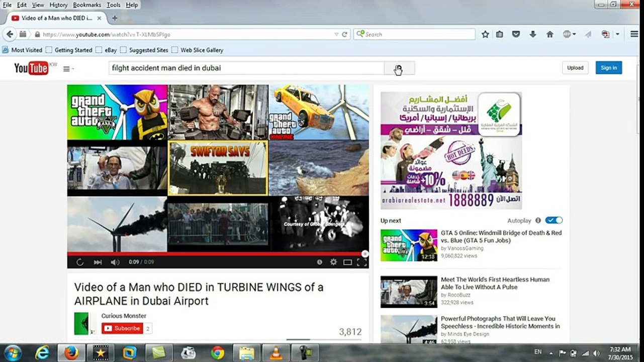Enter fullscreen mode in video player

(x=361, y=262)
